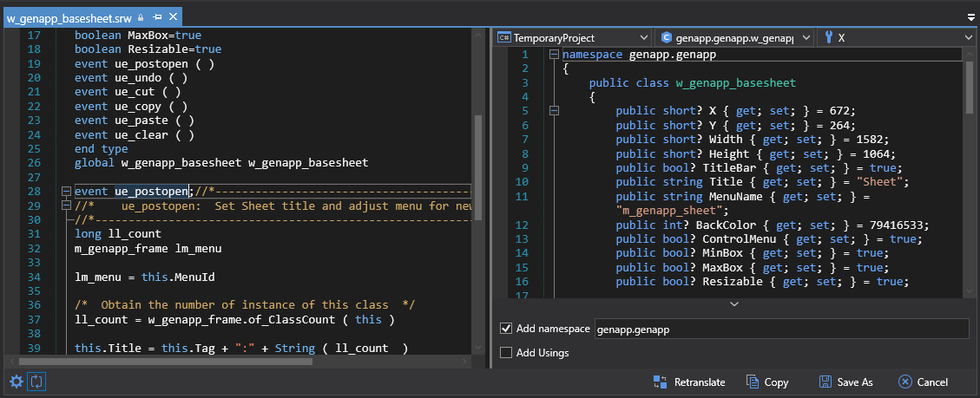Click the settings gear icon
The width and height of the screenshot is (980, 398).
click(x=16, y=382)
